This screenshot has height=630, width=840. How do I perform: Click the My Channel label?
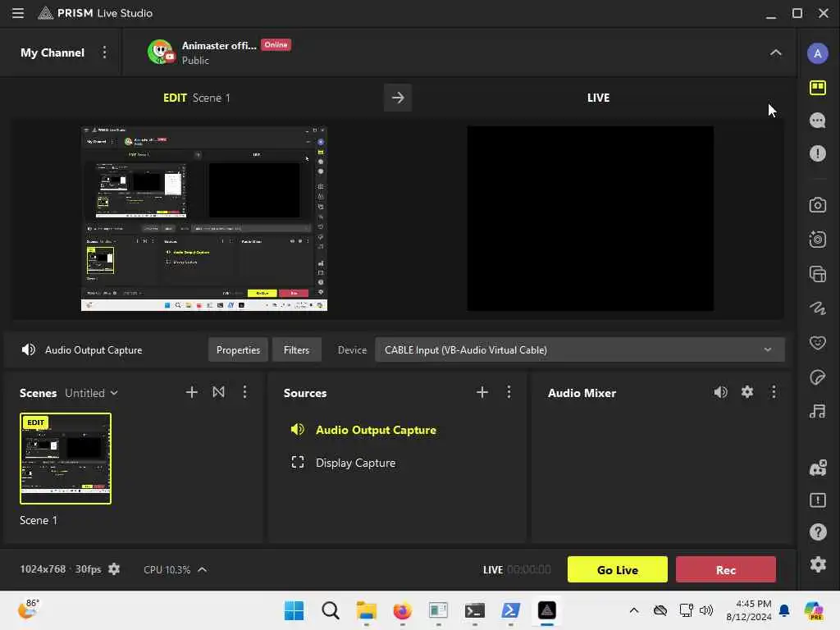pyautogui.click(x=52, y=52)
